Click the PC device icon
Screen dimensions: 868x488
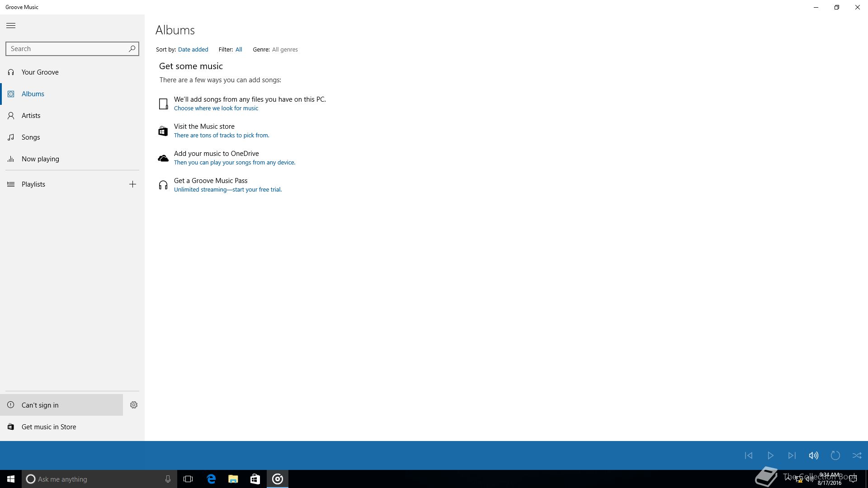point(163,104)
